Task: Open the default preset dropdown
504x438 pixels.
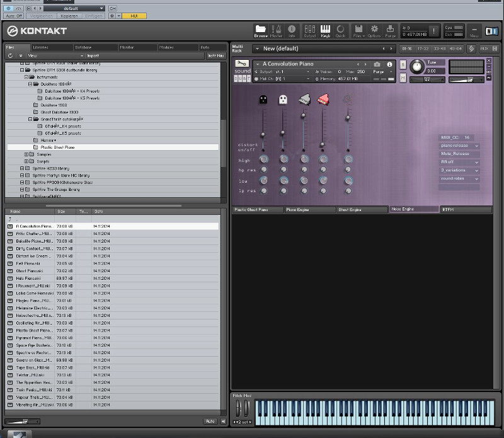Action: [x=74, y=8]
